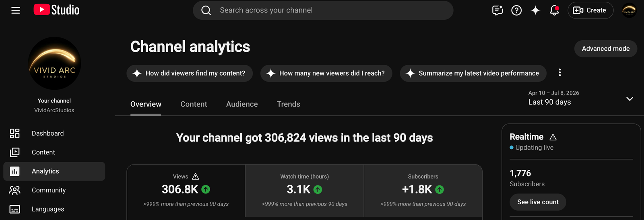644x220 pixels.
Task: Select the Subscribers metric card
Action: coord(423,191)
